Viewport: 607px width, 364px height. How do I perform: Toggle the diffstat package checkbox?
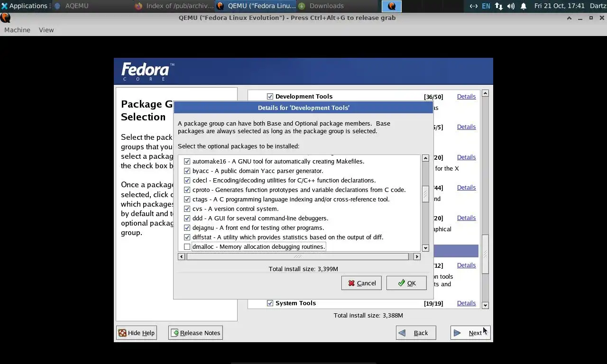coord(187,237)
